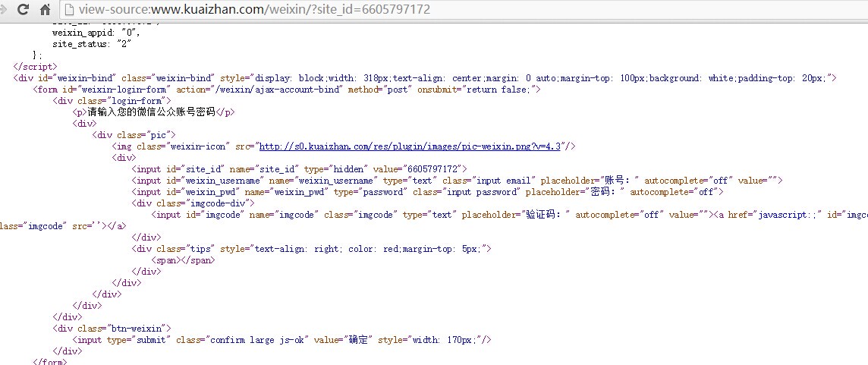Image resolution: width=868 pixels, height=365 pixels.
Task: Click the hidden site_id input source line
Action: (x=300, y=169)
